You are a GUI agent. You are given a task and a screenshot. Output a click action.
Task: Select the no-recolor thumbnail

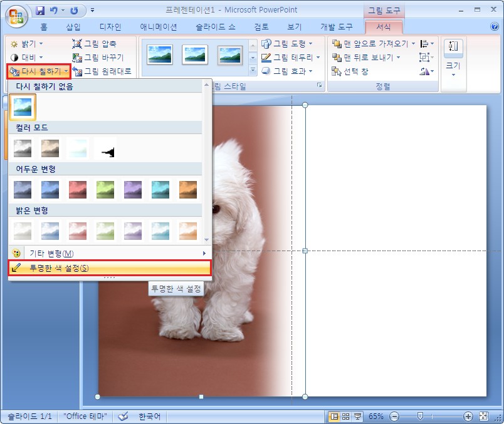point(23,107)
